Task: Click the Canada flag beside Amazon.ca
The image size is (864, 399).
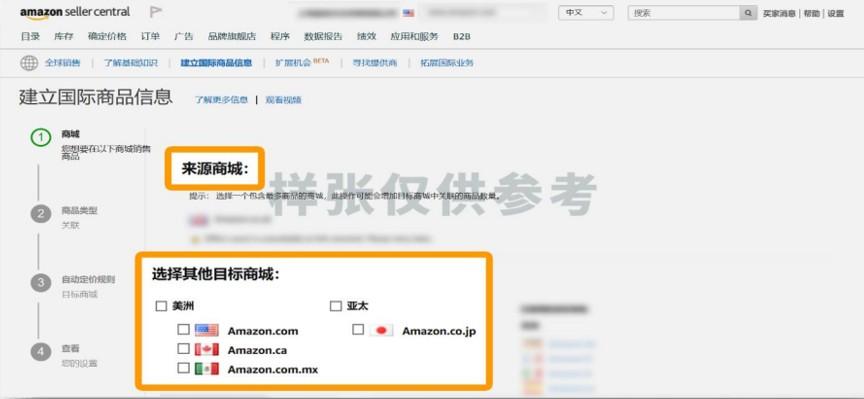Action: 207,350
